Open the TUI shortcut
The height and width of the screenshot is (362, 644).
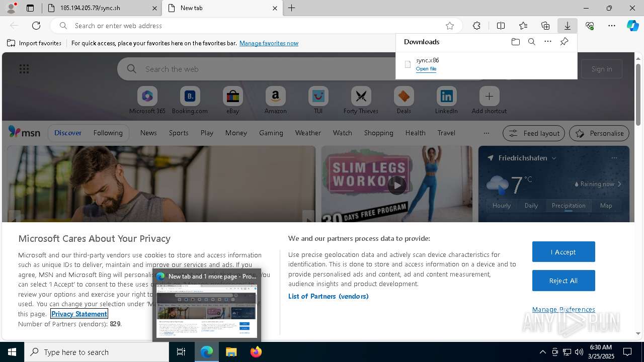click(x=318, y=101)
